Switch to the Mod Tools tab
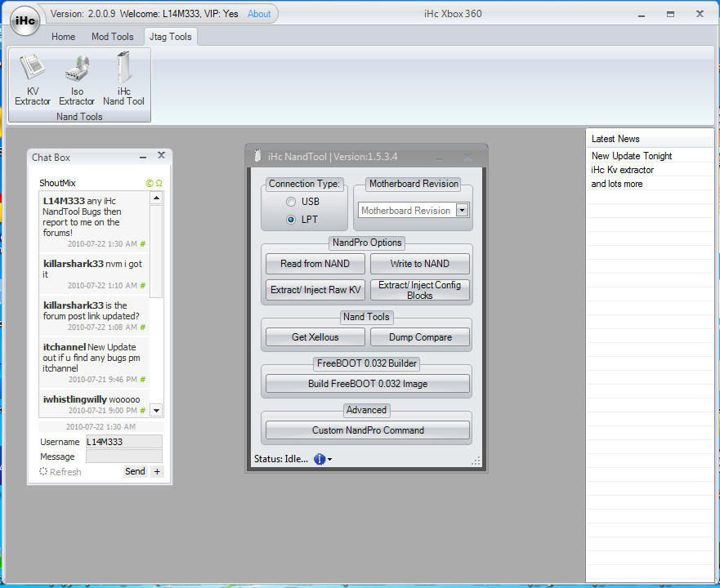The width and height of the screenshot is (720, 588). click(112, 37)
